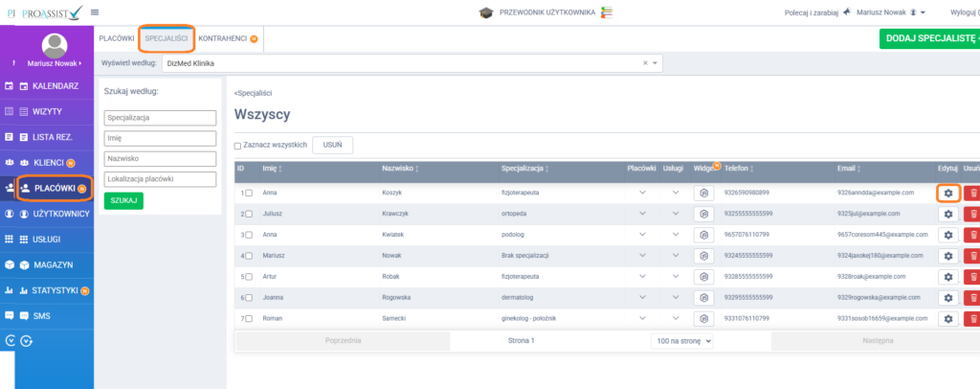Screen dimensions: 980x389
Task: Click widget icon in Joanna Rogowska row
Action: (x=703, y=297)
